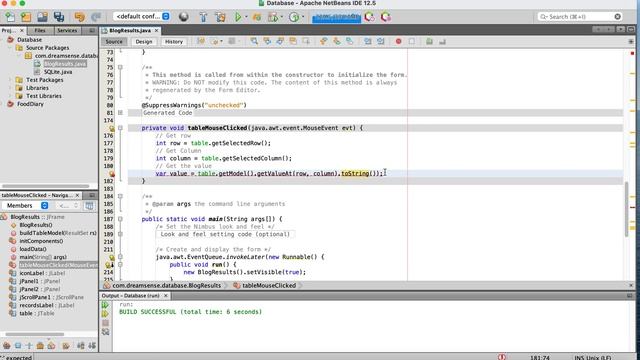Viewport: 640px width, 360px height.
Task: Click the New File toolbar icon
Action: (x=10, y=17)
